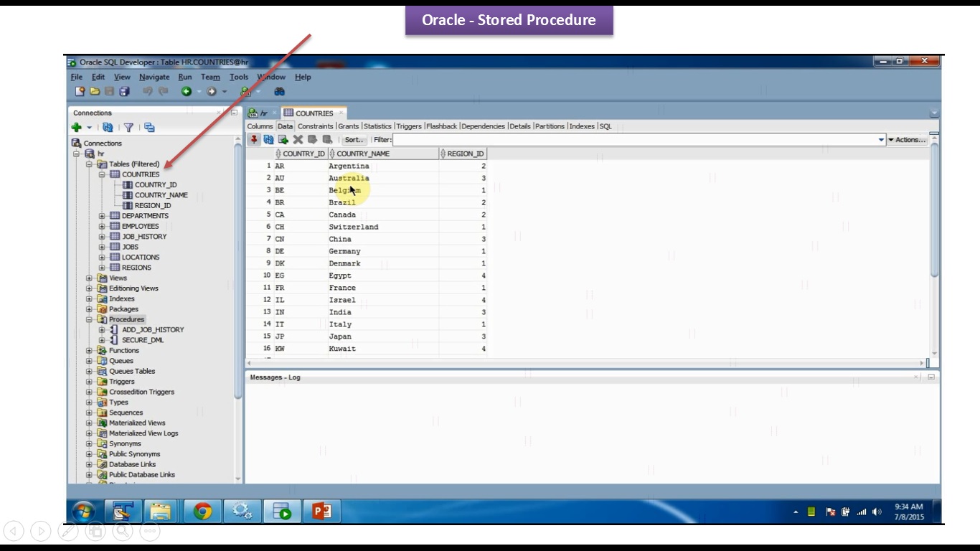Click the Sort.. button

point(354,140)
